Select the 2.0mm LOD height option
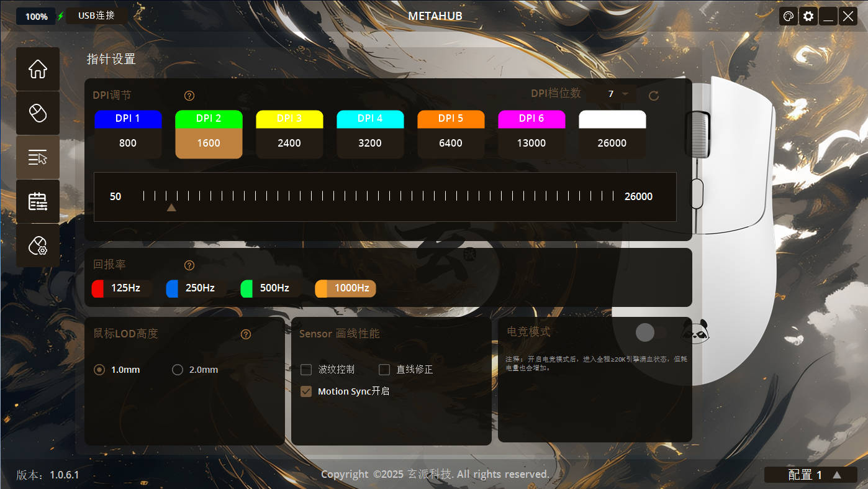Viewport: 868px width, 489px height. [195, 370]
